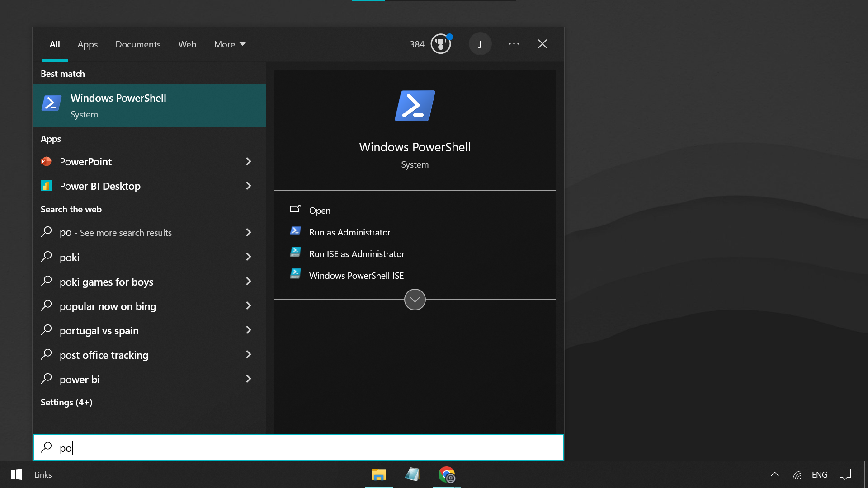
Task: Select the 'portugal vs spain' suggestion text
Action: 99,331
